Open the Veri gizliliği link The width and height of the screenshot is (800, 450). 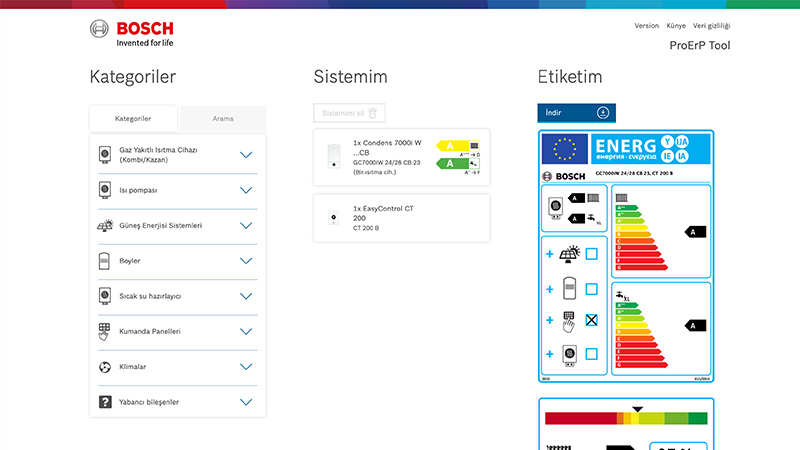click(x=711, y=26)
